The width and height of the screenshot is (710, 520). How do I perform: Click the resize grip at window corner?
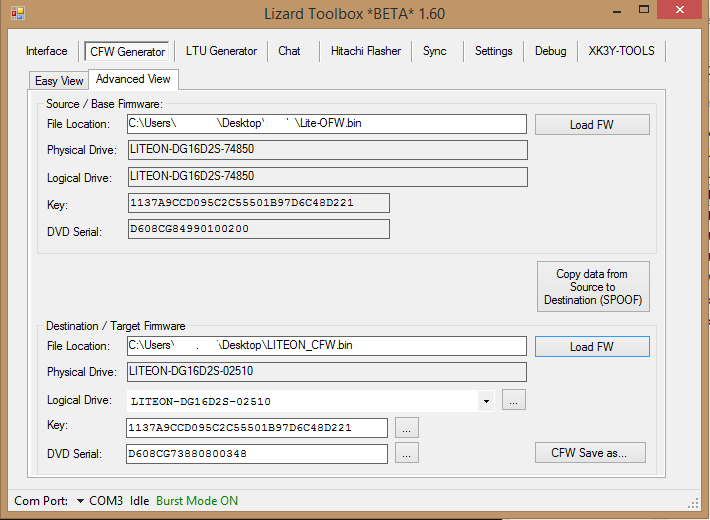[693, 503]
